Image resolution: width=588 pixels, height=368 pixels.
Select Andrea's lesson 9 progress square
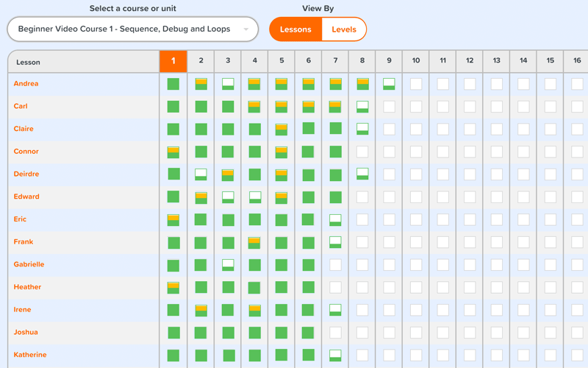pos(389,84)
